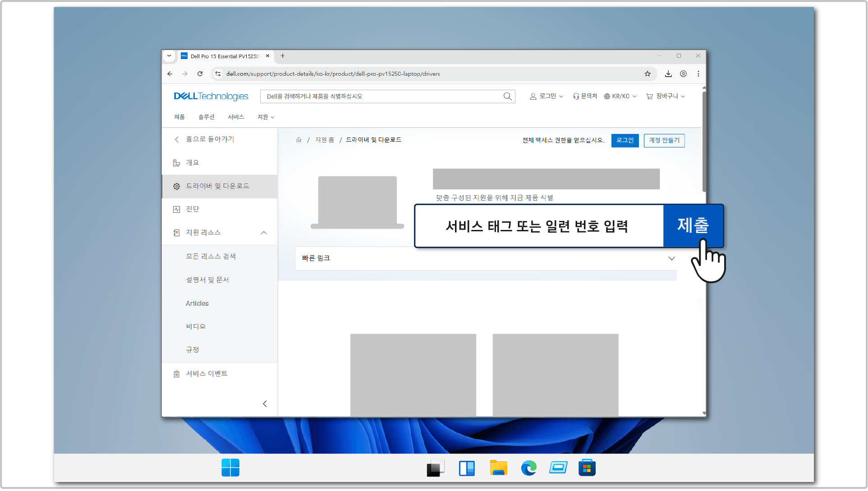This screenshot has height=491, width=868.
Task: Collapse the sidebar with the bottom left-arrow
Action: (265, 404)
